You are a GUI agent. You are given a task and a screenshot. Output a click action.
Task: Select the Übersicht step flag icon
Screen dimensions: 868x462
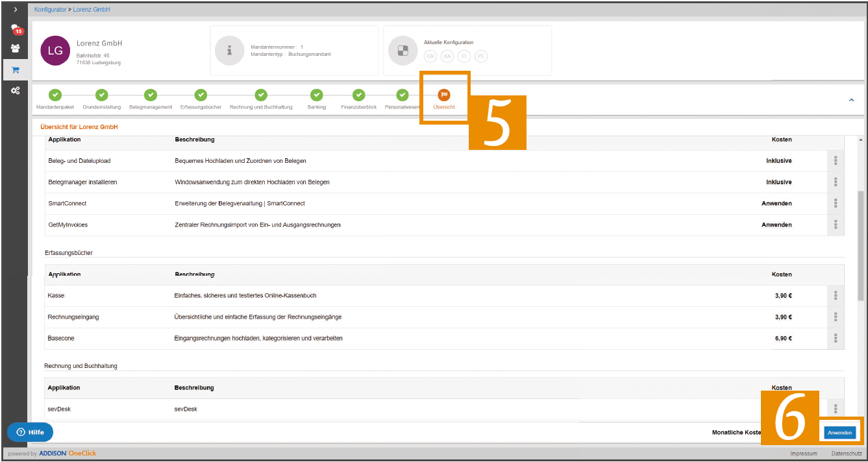444,95
